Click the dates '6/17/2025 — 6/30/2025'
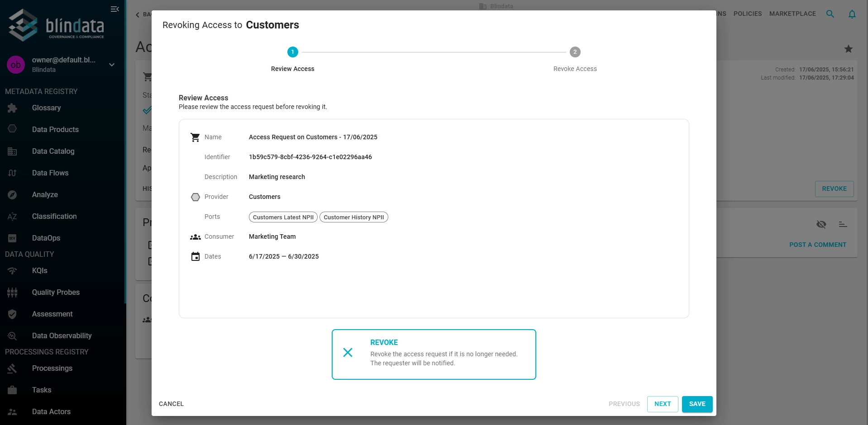Screen dimensions: 868x425 (284, 256)
